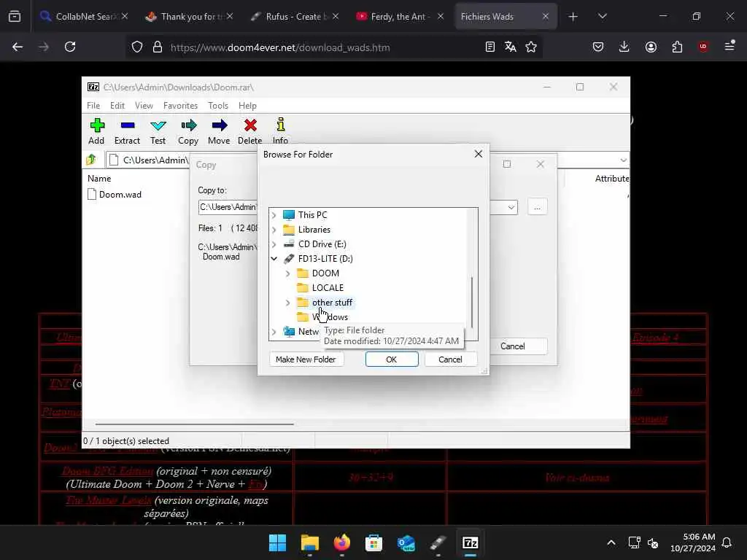Click the browse ellipsis button in Copy dialog

537,207
